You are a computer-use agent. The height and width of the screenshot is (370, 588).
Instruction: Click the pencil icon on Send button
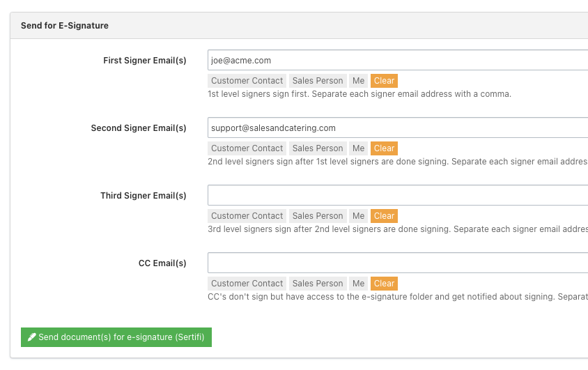click(x=31, y=337)
